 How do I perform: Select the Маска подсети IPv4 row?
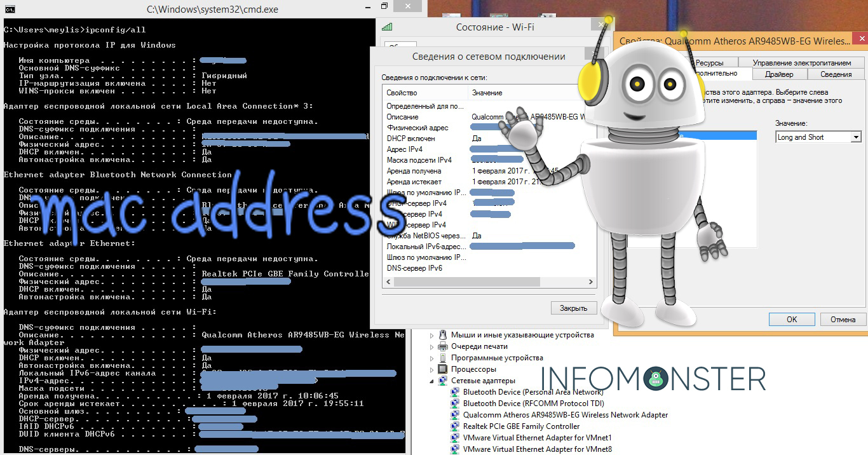tap(489, 160)
